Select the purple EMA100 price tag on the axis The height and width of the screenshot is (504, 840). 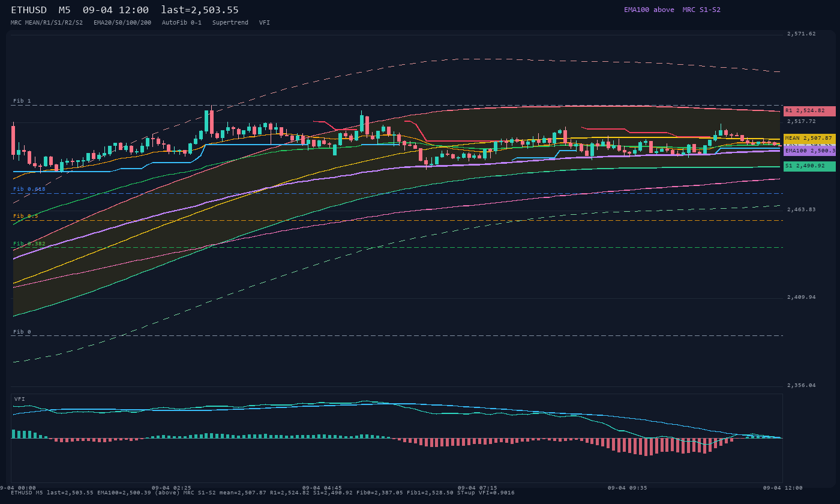click(x=809, y=151)
